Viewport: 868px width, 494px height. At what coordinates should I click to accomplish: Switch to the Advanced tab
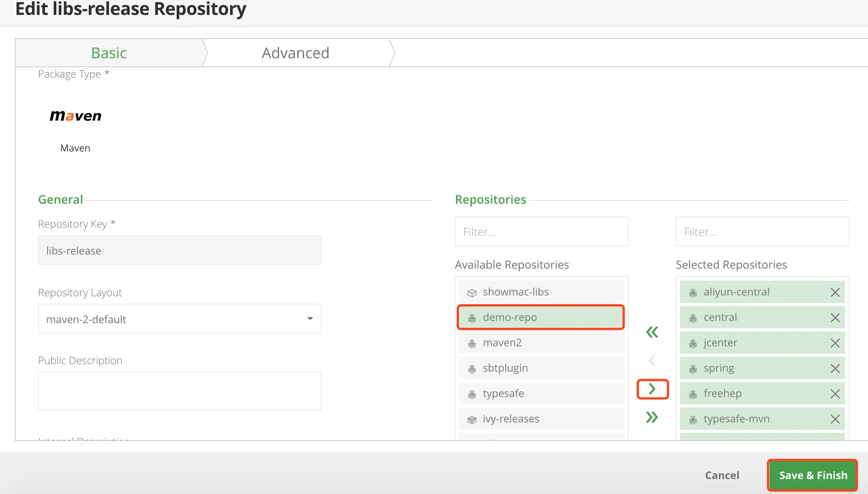(x=295, y=53)
